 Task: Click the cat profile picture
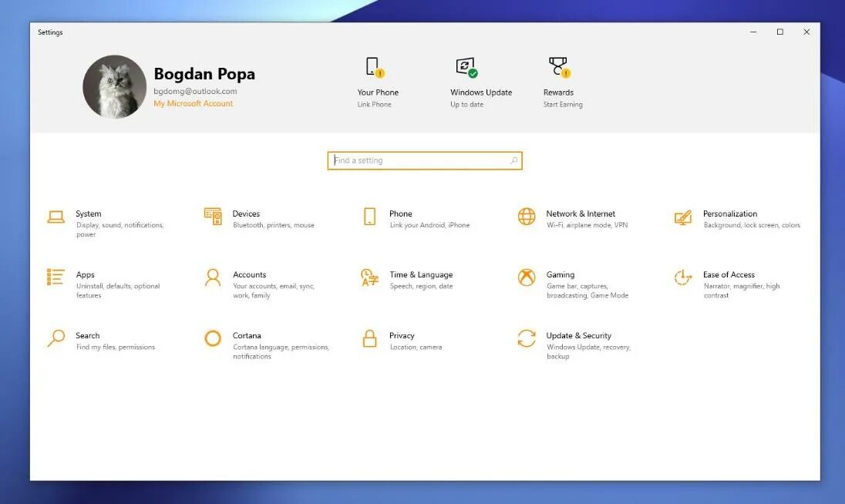(114, 86)
